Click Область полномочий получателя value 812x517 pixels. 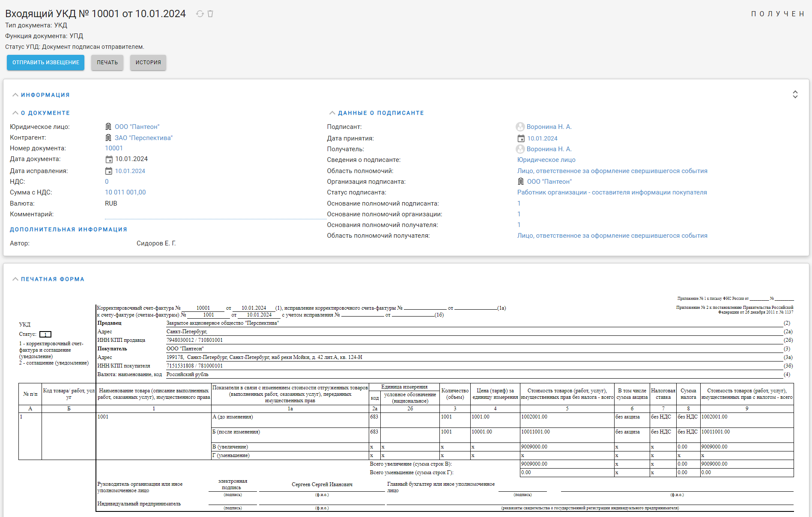[612, 236]
